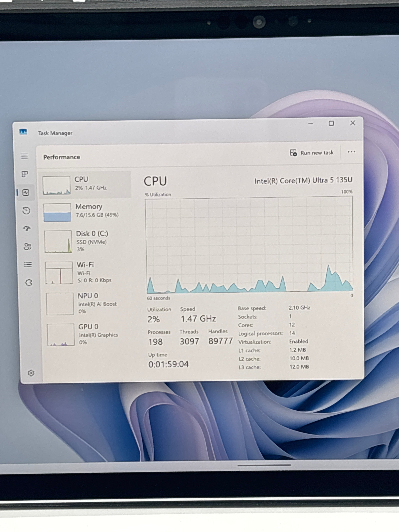The width and height of the screenshot is (399, 532).
Task: Open the Startup apps page icon
Action: coord(27,229)
